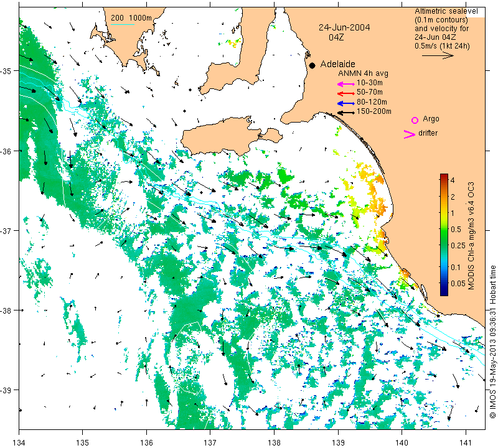This screenshot has width=498, height=448.
Task: Click the magenta Argo circle symbol
Action: coord(415,120)
